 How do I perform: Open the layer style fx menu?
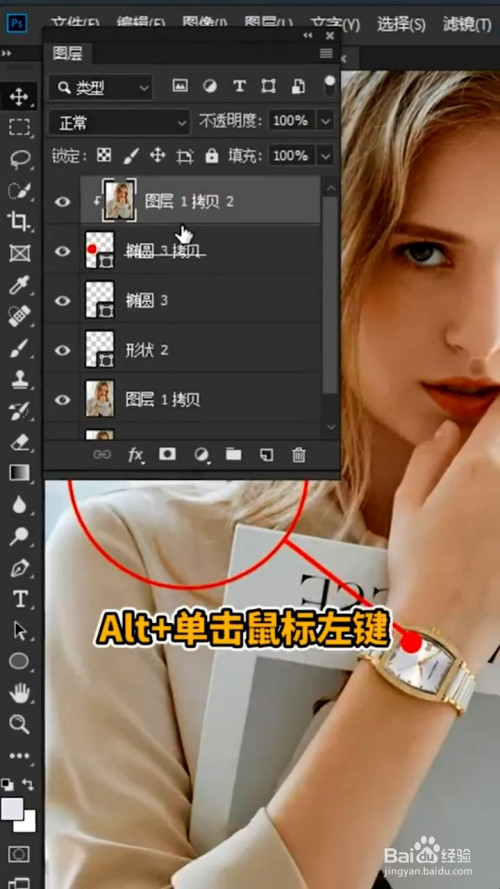135,455
